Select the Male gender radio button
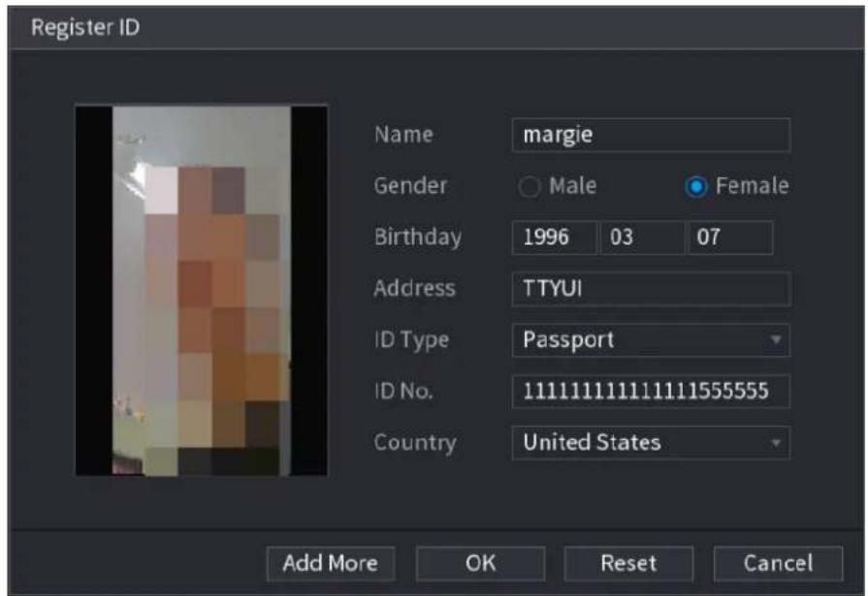Viewport: 868px width, 596px height. tap(530, 186)
